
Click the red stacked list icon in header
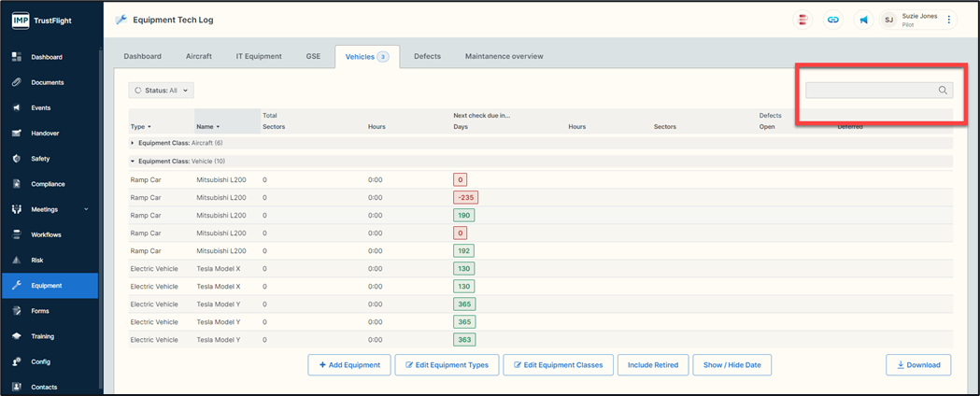(x=802, y=20)
